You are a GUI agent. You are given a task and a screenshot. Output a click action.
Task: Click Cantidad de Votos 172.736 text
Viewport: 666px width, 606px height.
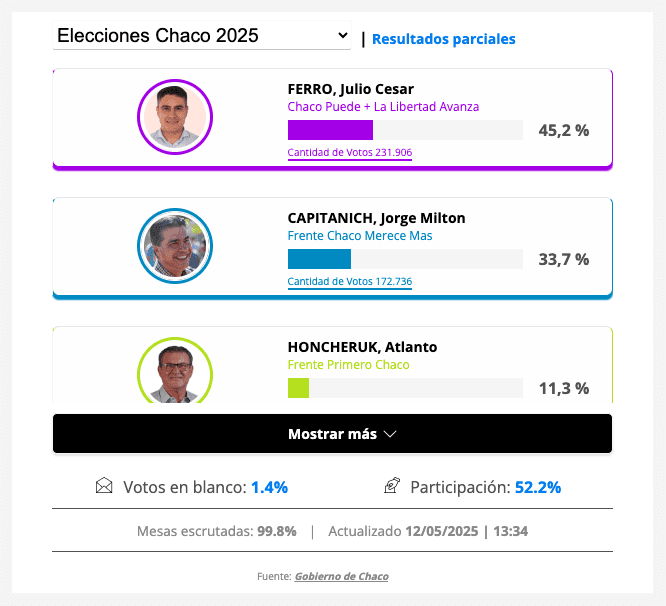tap(349, 282)
